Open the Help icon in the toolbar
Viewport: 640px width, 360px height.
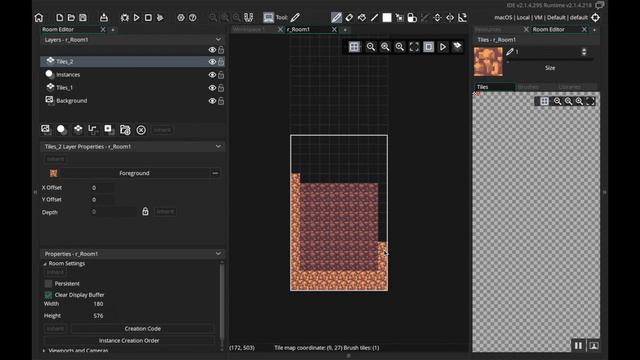(193, 18)
